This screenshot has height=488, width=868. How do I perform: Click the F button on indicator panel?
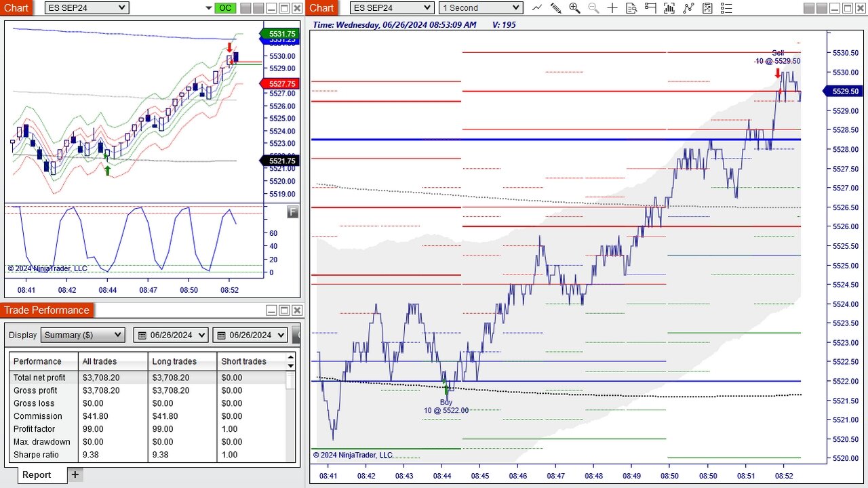click(x=293, y=211)
